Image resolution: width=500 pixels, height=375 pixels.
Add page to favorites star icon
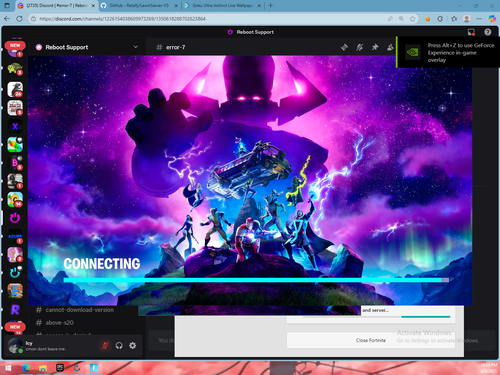click(412, 19)
